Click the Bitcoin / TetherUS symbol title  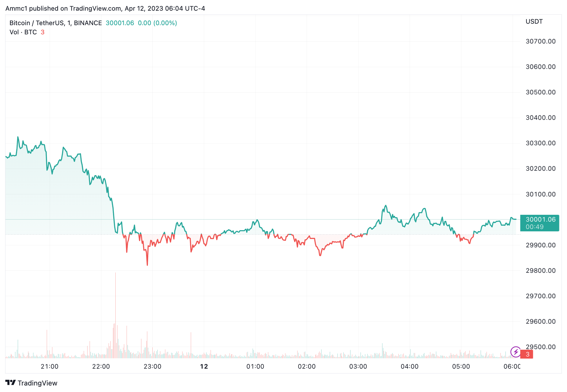55,23
